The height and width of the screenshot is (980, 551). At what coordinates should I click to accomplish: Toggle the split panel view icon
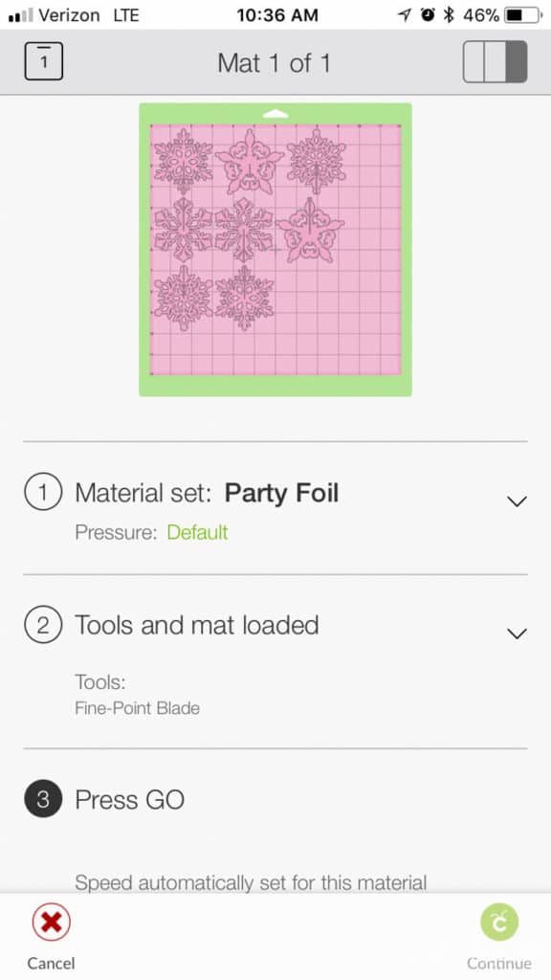pos(495,62)
